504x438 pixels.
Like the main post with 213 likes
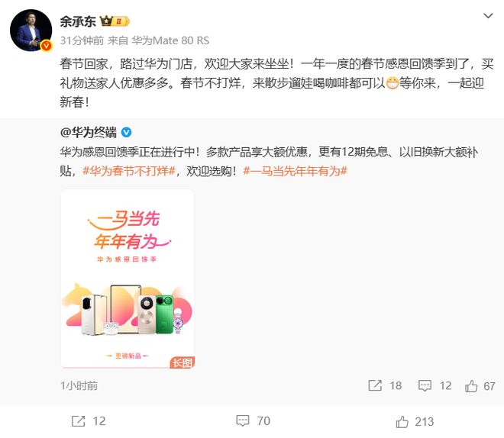click(415, 422)
